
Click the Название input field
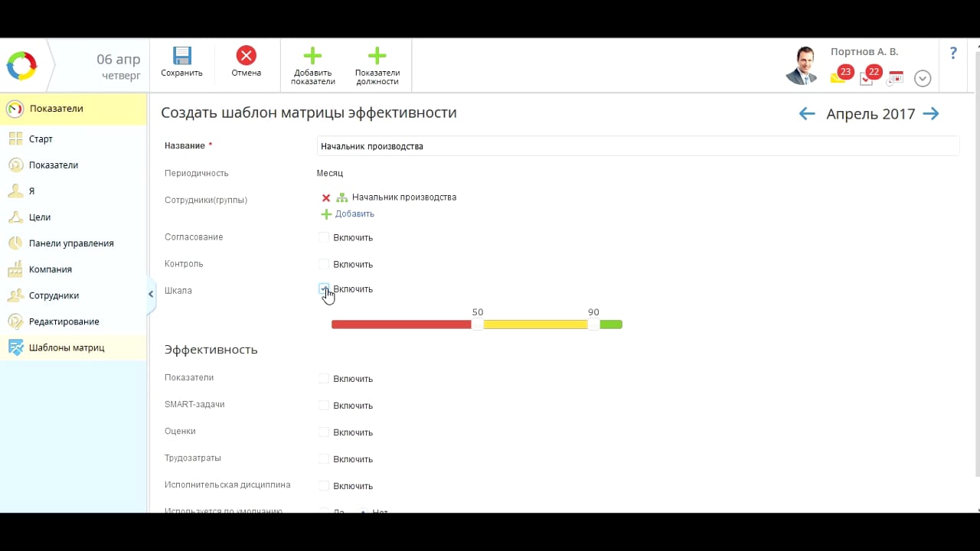[638, 146]
